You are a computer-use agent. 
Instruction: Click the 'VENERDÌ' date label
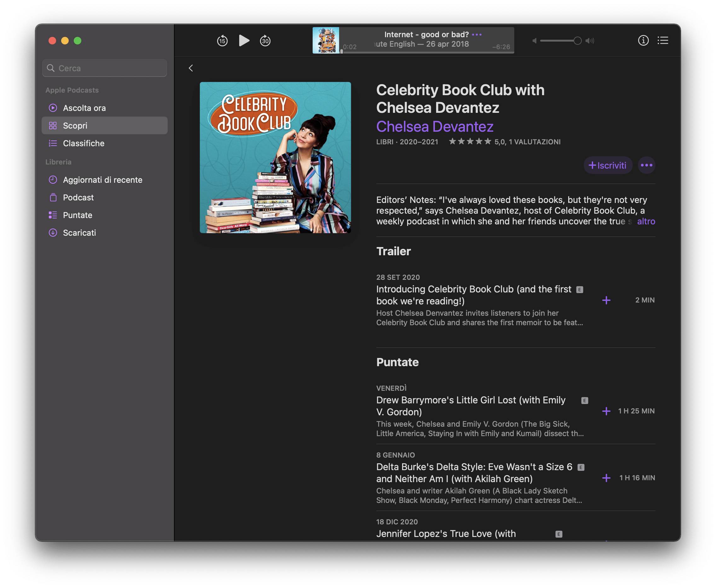click(391, 388)
